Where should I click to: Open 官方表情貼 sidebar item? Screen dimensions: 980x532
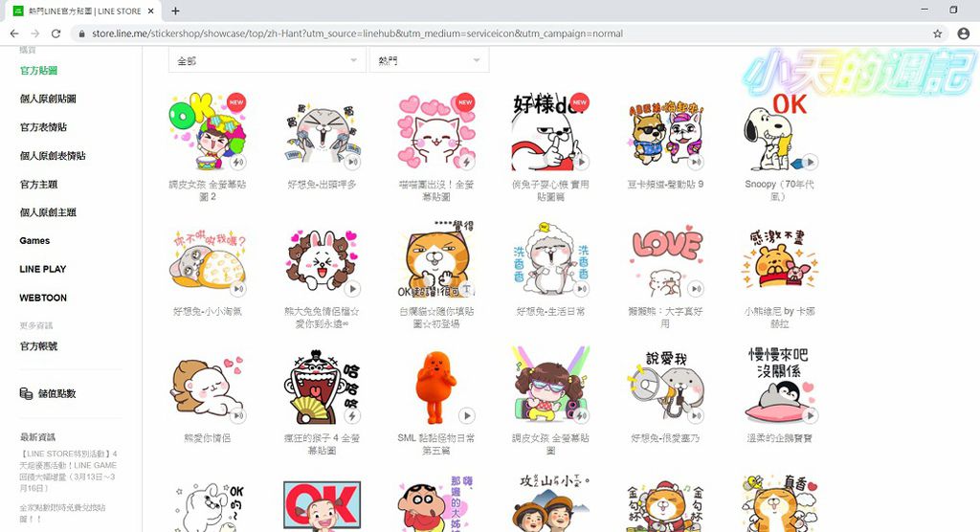point(43,127)
